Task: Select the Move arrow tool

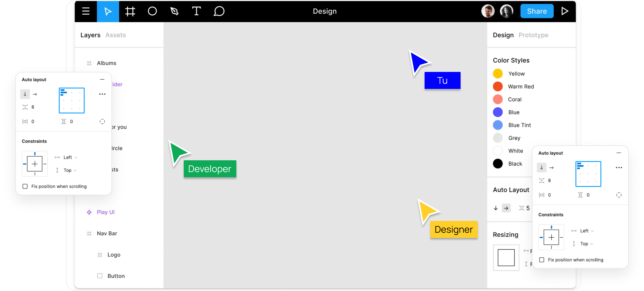Action: coord(108,11)
